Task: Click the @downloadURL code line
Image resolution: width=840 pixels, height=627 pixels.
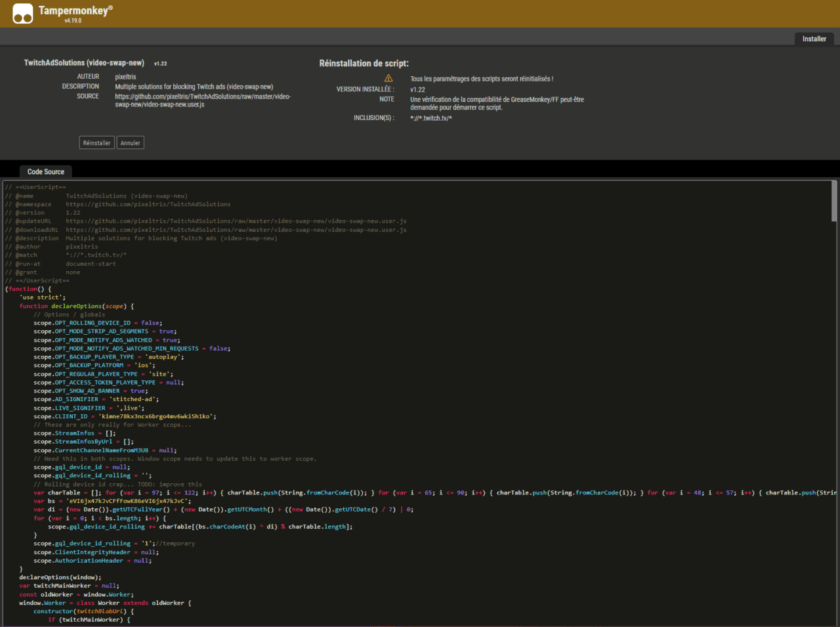Action: (x=206, y=230)
